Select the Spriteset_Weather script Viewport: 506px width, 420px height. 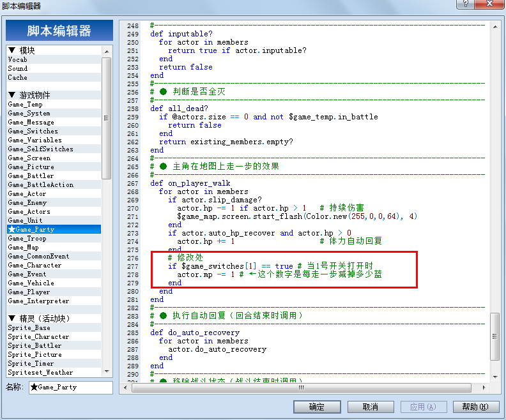click(x=54, y=372)
